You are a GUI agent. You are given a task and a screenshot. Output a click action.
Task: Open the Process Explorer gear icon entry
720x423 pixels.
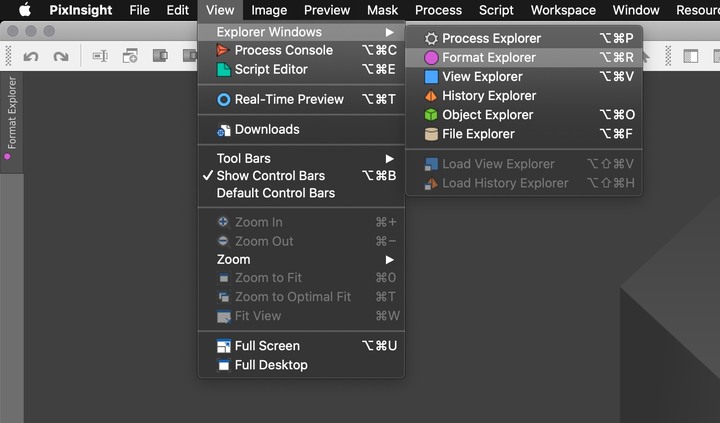524,38
